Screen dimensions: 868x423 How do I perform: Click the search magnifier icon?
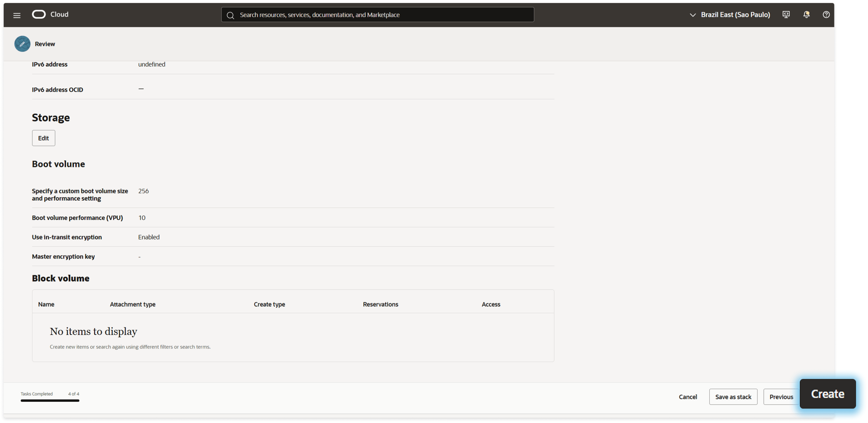tap(230, 15)
